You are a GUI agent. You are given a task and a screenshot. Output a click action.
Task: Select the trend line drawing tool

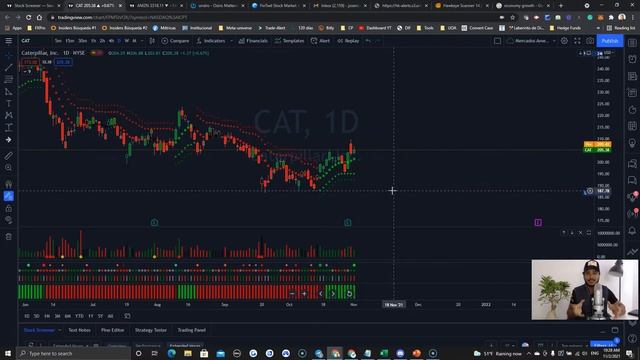coord(9,67)
